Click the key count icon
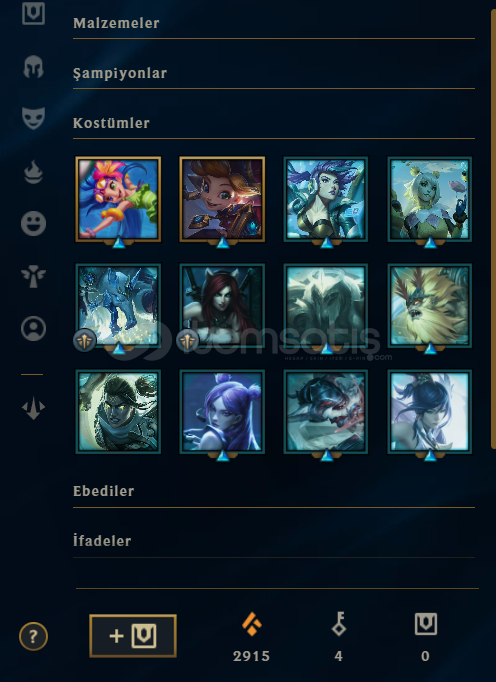The image size is (496, 682). (x=338, y=624)
